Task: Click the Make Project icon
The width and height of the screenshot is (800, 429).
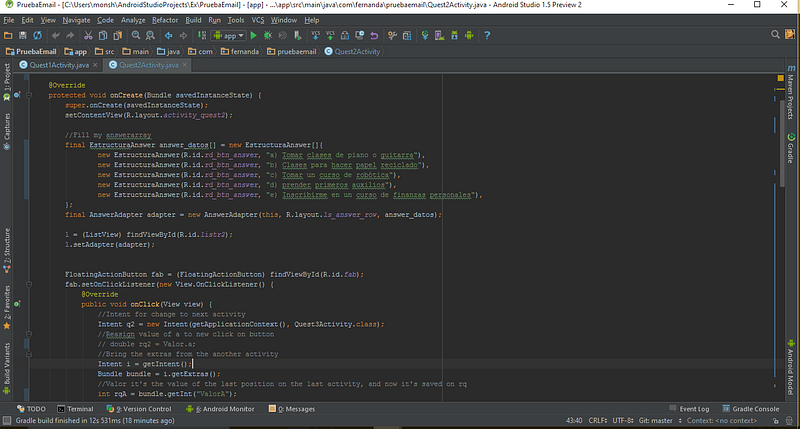Action: 202,35
